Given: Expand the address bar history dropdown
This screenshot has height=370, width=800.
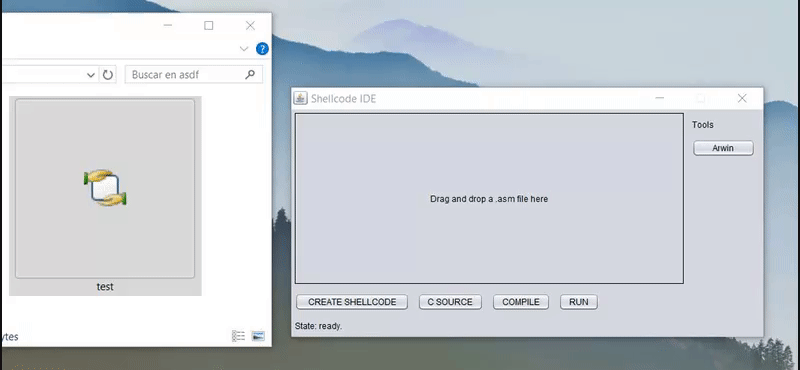Looking at the screenshot, I should pyautogui.click(x=91, y=75).
